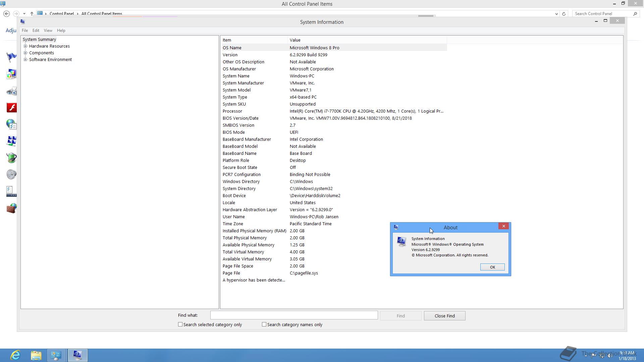Open the printer devices icon in Control Panel
The height and width of the screenshot is (362, 644).
[x=11, y=91]
